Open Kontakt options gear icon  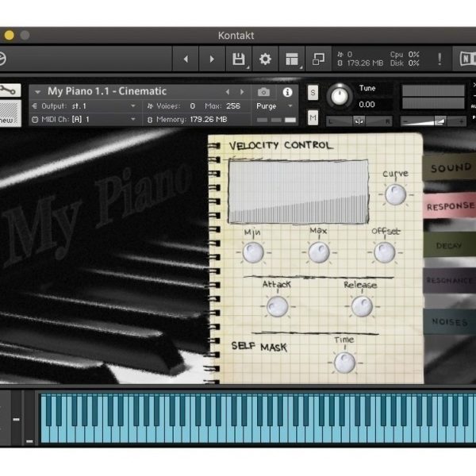[x=265, y=59]
